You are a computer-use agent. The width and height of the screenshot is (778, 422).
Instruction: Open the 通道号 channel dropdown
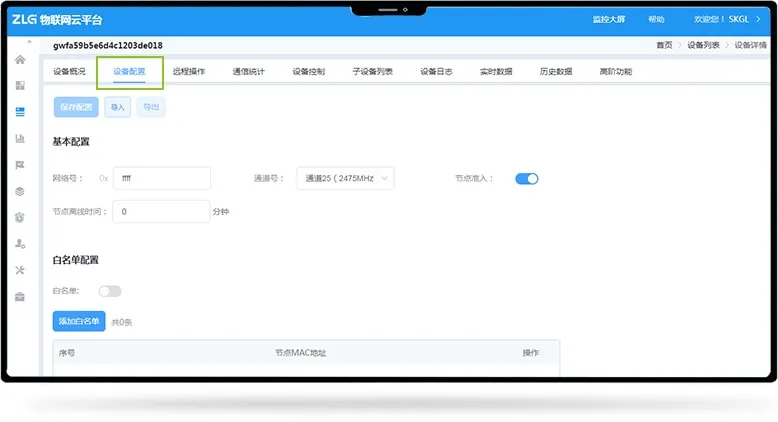click(x=345, y=178)
